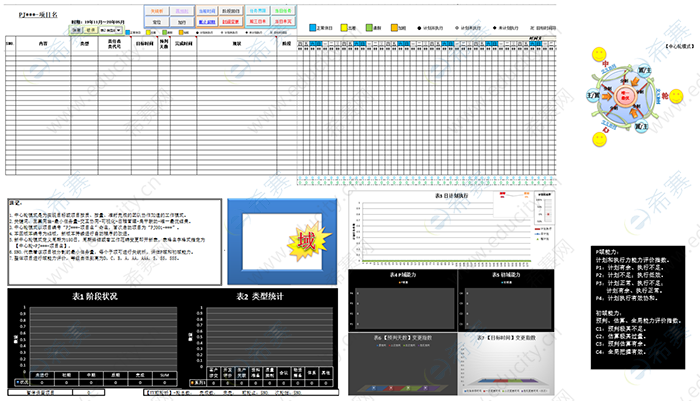Click the black-text button in the orange group
This screenshot has height=401, width=700.
pyautogui.click(x=231, y=11)
